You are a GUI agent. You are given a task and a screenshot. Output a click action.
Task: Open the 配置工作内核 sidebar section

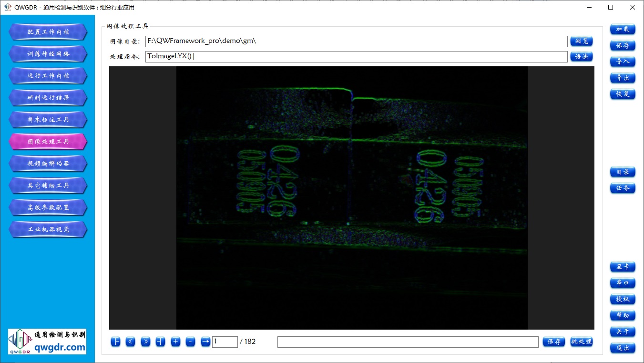click(48, 32)
